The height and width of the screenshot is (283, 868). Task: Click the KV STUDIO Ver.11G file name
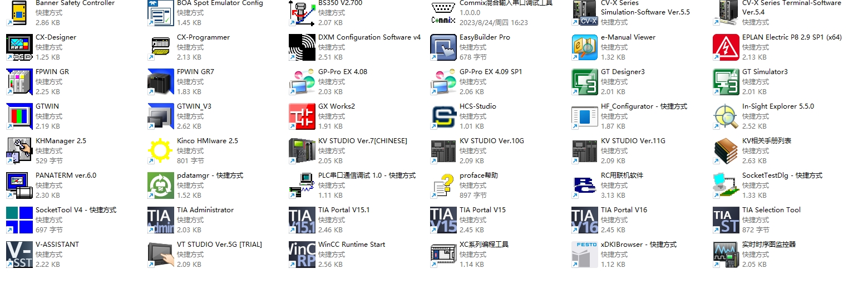point(633,141)
